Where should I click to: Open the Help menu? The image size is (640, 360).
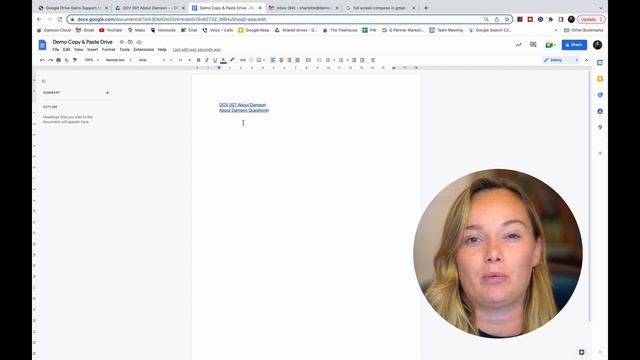[162, 49]
